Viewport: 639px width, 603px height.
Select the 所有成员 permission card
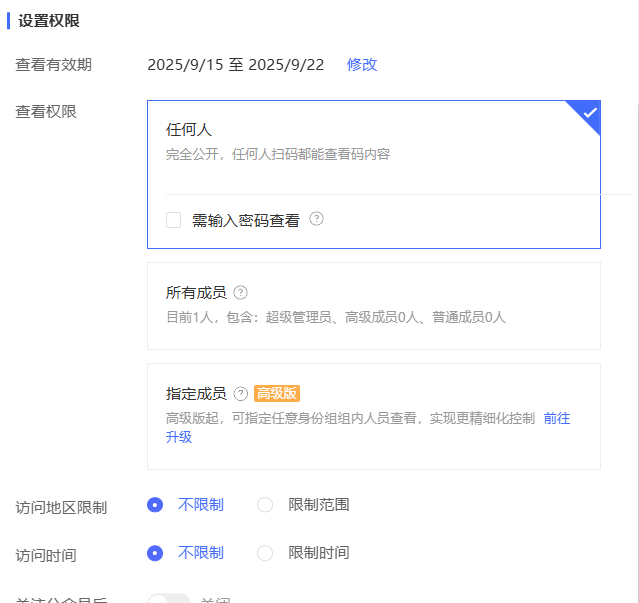(373, 305)
